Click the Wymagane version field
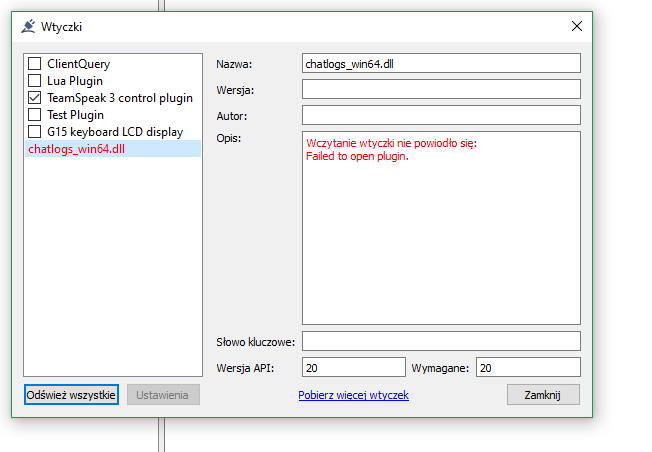This screenshot has height=452, width=652. 527,368
